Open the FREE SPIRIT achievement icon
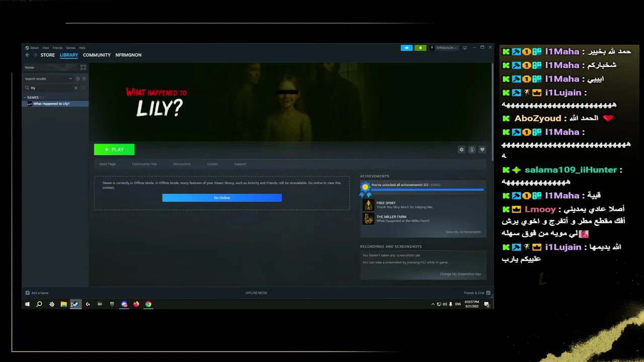Screen dimensions: 644x362 pyautogui.click(x=368, y=205)
